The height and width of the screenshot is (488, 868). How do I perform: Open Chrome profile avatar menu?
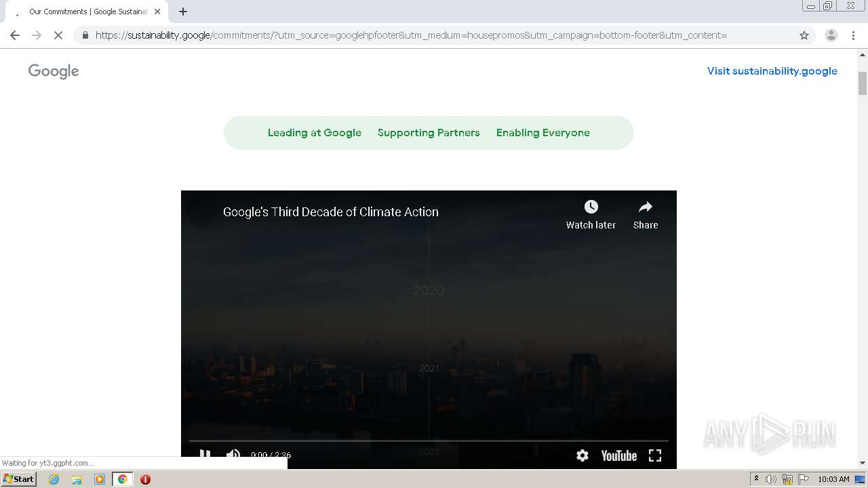(831, 35)
